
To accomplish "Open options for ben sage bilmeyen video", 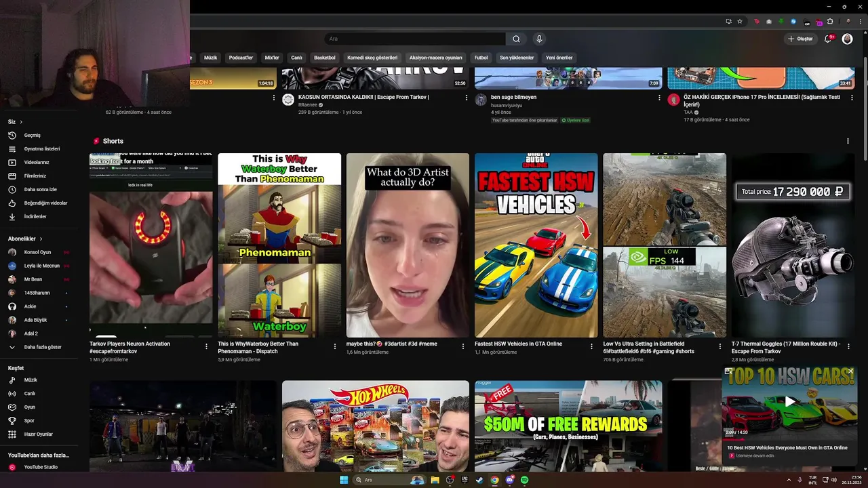I will point(659,98).
